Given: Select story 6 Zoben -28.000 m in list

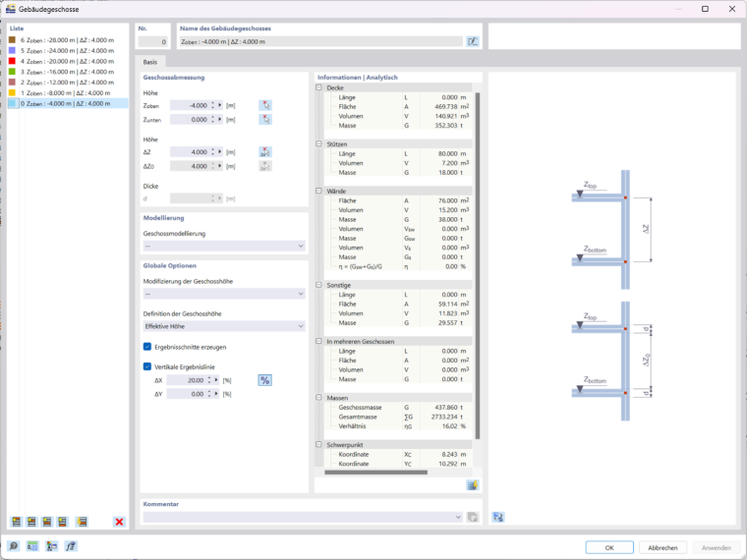Looking at the screenshot, I should pyautogui.click(x=68, y=40).
